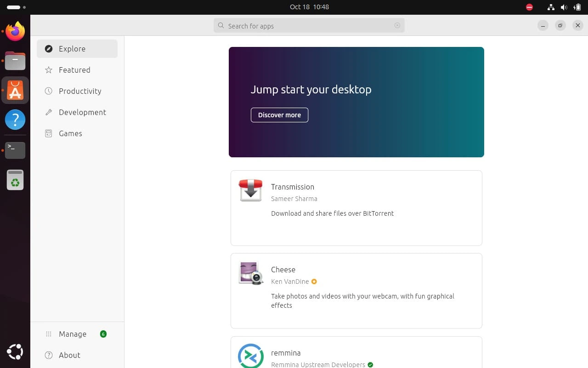Open the Trash from the dock
This screenshot has width=588, height=368.
[15, 179]
